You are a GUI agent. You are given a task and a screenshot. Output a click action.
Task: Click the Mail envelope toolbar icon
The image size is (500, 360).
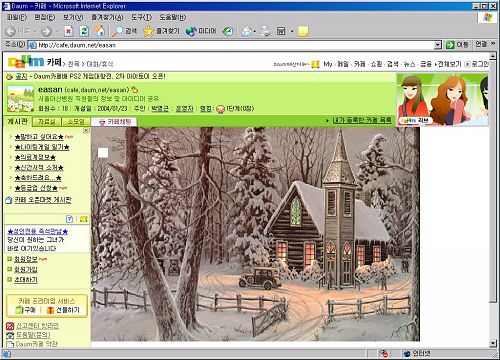tap(246, 31)
